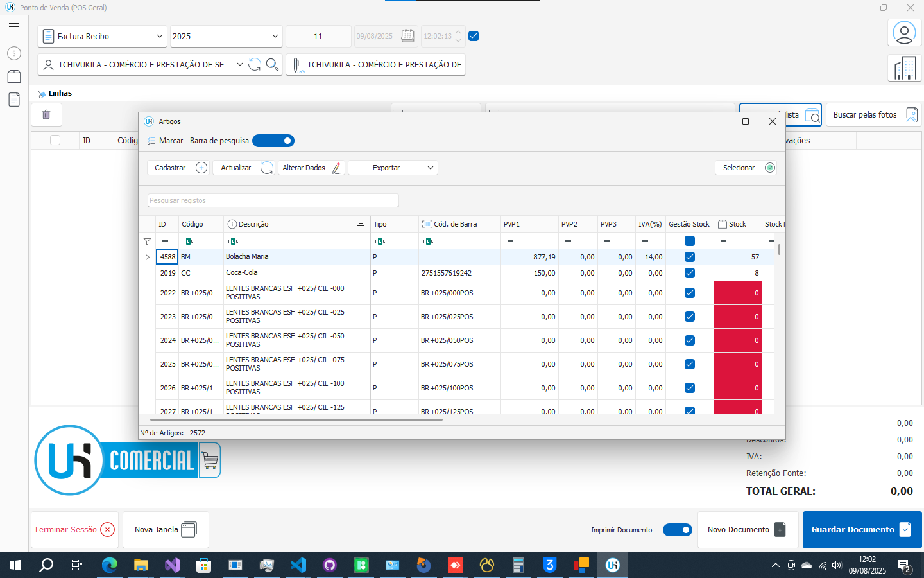924x578 pixels.
Task: Click Nova Janela button
Action: [x=166, y=530]
